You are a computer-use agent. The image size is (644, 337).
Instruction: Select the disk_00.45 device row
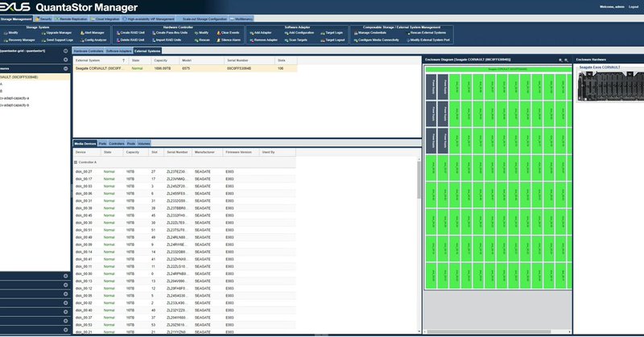pos(184,216)
